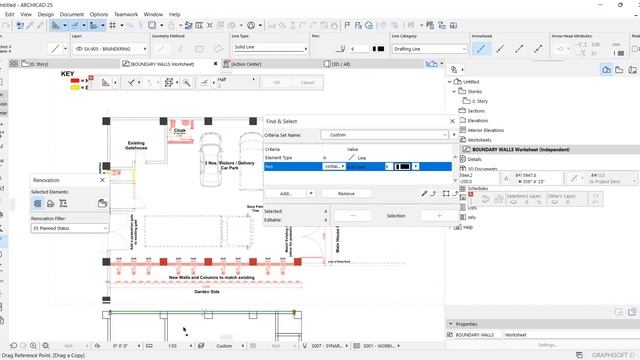Click the Find & Select marquee copy icon
The image size is (640, 360).
(446, 193)
